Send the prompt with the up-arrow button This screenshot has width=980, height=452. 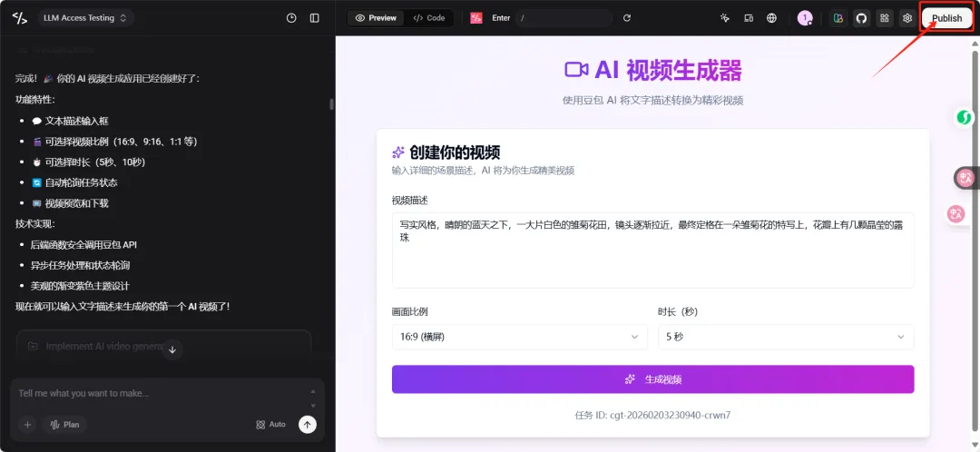(x=307, y=425)
